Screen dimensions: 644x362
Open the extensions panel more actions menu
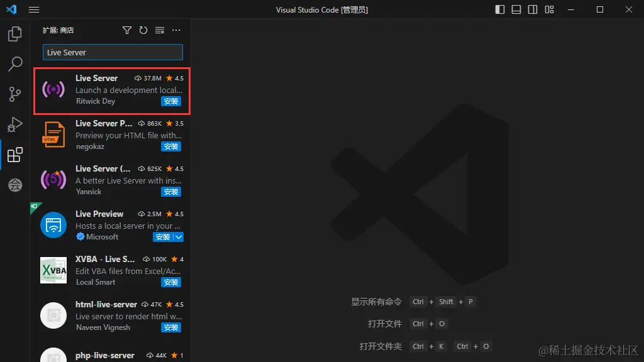pos(176,30)
